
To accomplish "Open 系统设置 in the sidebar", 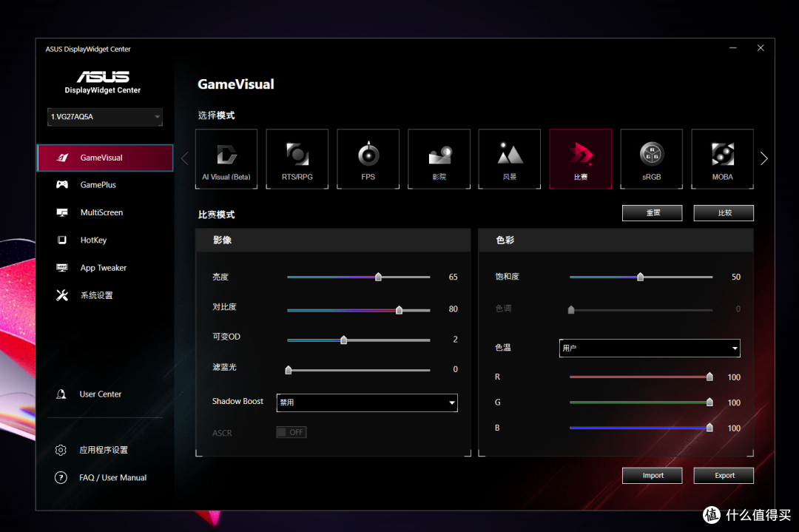I will coord(105,295).
